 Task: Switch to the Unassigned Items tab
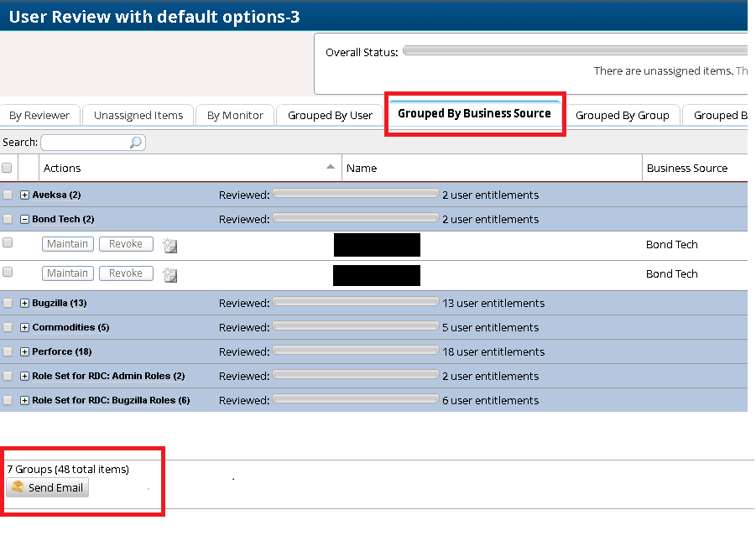pyautogui.click(x=138, y=116)
